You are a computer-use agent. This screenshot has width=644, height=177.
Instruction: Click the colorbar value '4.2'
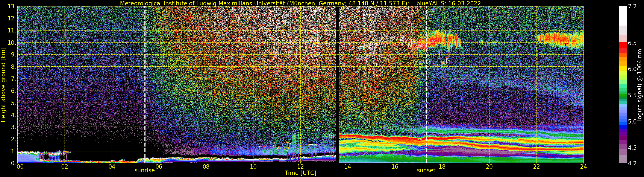tap(632, 163)
